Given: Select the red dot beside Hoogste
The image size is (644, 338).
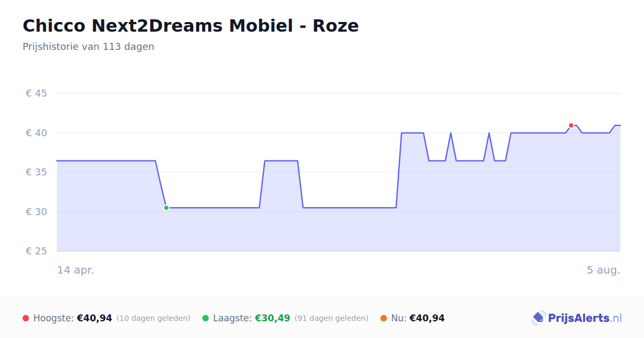Looking at the screenshot, I should pos(26,318).
